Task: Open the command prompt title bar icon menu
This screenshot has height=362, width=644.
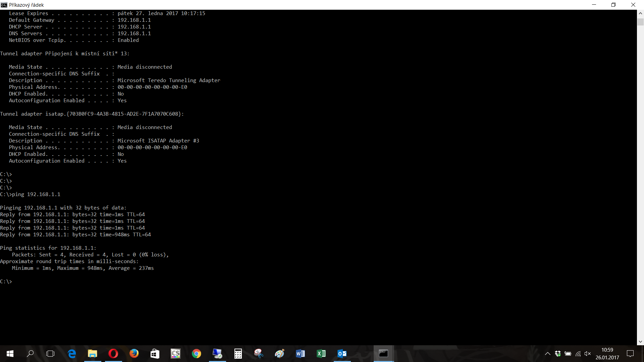Action: click(x=4, y=5)
